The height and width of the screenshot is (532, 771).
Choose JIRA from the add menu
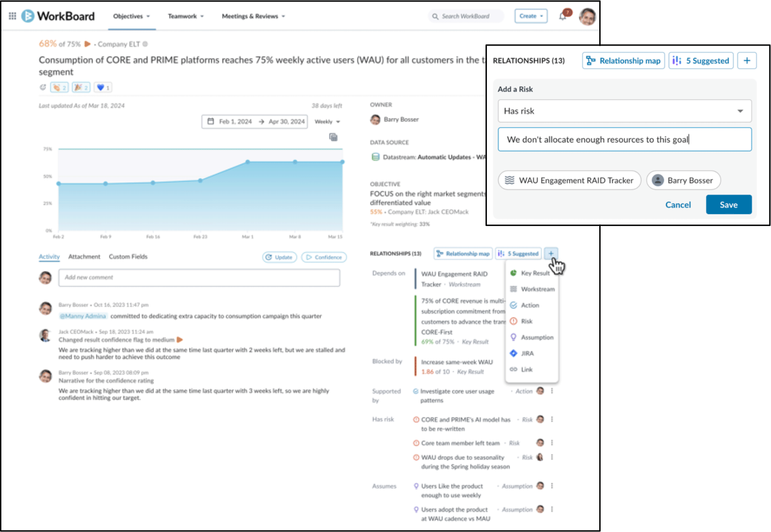pyautogui.click(x=522, y=353)
